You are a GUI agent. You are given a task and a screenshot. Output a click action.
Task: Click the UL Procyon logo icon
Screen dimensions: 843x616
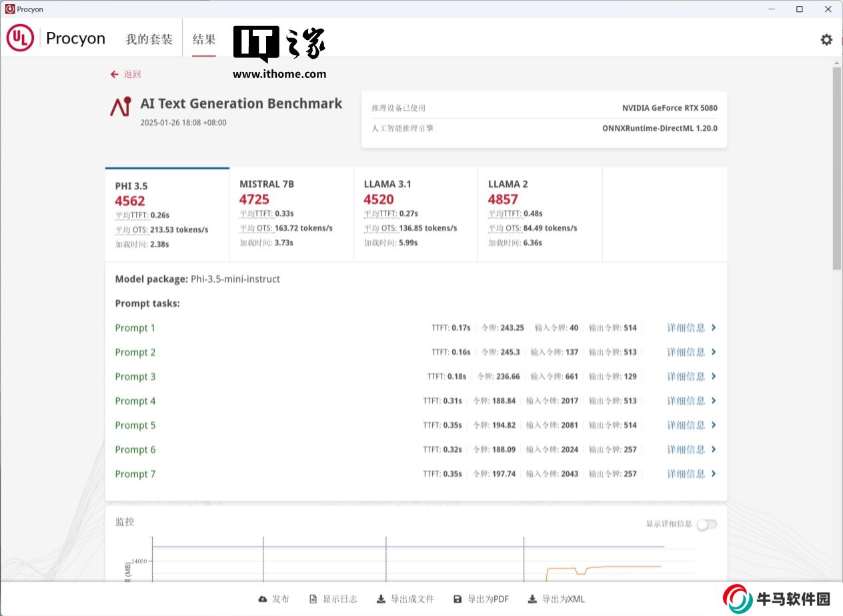point(20,39)
